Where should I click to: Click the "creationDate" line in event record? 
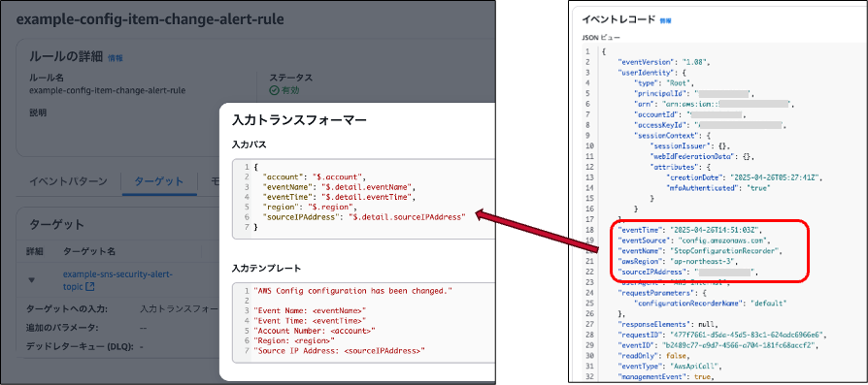point(745,177)
